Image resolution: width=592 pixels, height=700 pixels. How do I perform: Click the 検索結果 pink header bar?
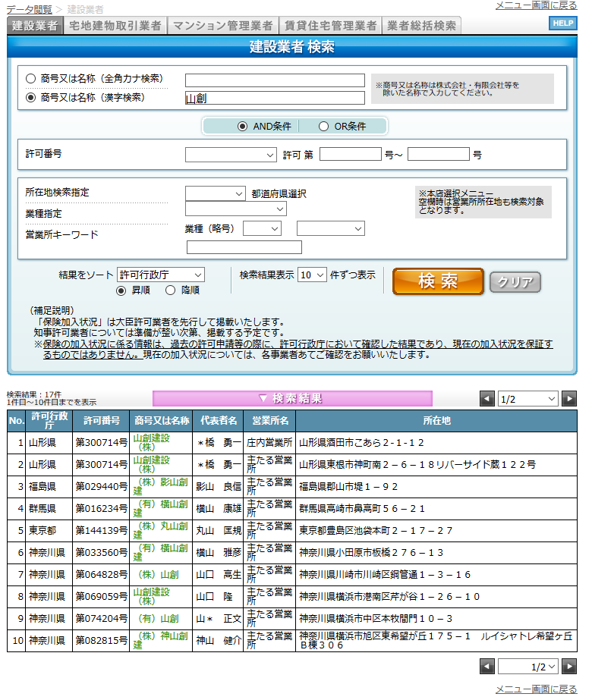[x=292, y=399]
